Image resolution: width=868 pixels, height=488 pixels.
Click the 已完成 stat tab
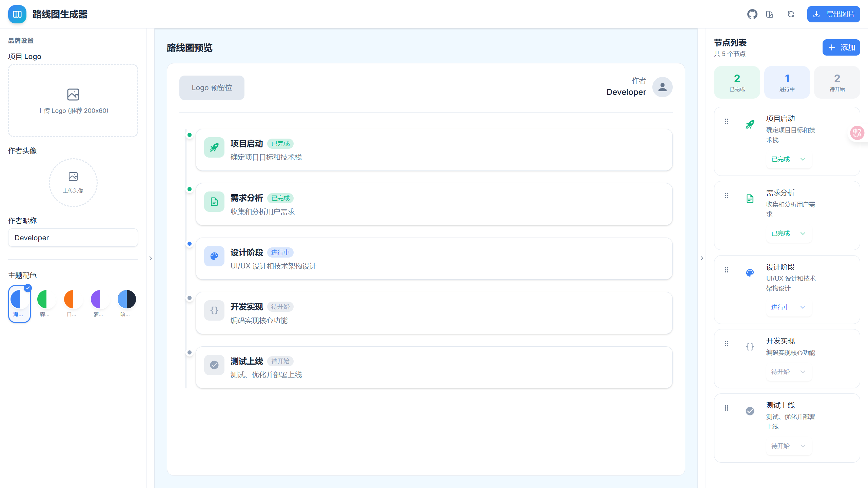737,82
